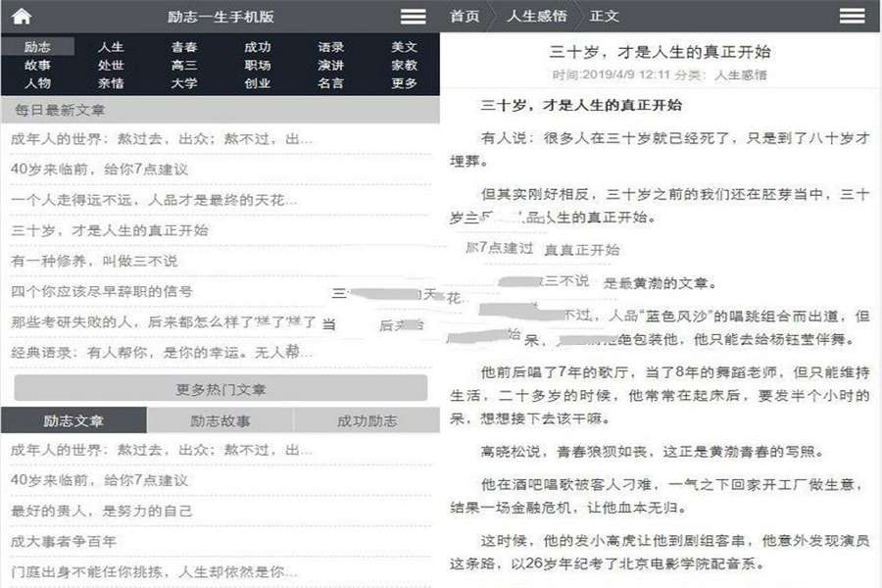
Task: Switch to 励志故事 tab
Action: 220,420
